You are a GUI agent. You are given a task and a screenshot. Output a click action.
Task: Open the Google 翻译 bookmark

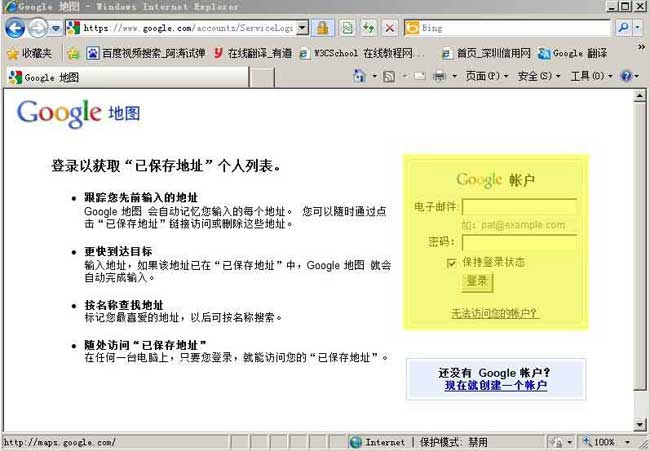(x=572, y=53)
